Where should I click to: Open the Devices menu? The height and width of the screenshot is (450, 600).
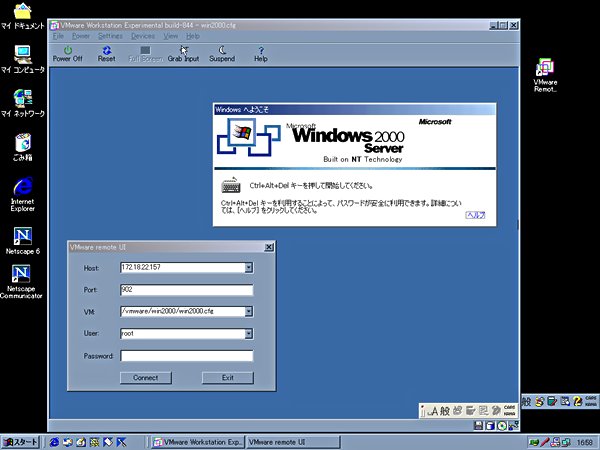(143, 36)
